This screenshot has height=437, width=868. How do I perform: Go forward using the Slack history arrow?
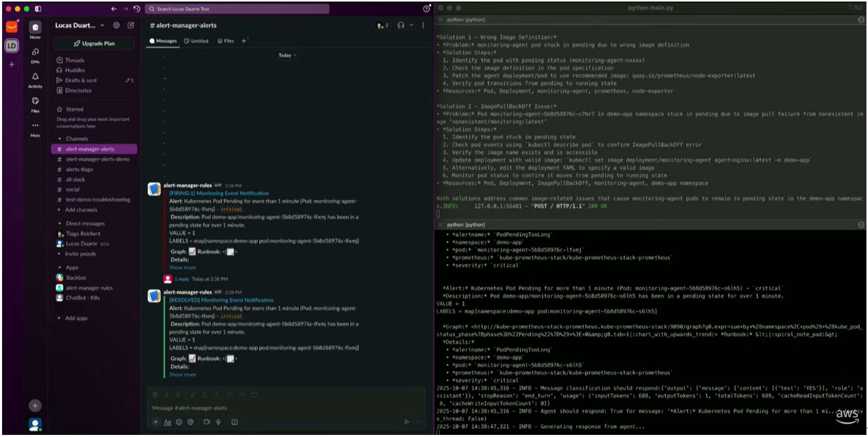pos(125,9)
